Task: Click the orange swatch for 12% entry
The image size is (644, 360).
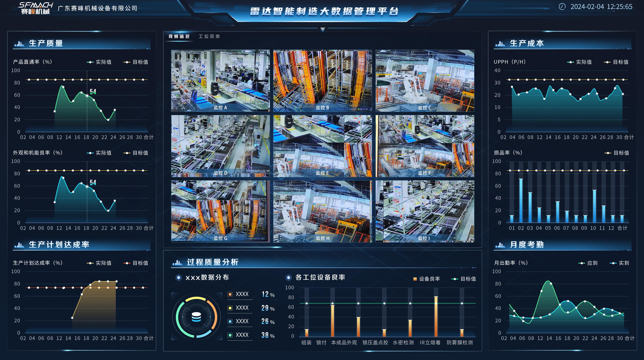Action: click(230, 294)
